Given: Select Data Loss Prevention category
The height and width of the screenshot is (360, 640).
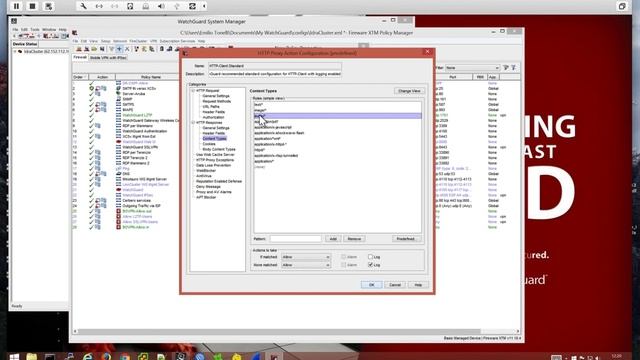Looking at the screenshot, I should pos(213,165).
